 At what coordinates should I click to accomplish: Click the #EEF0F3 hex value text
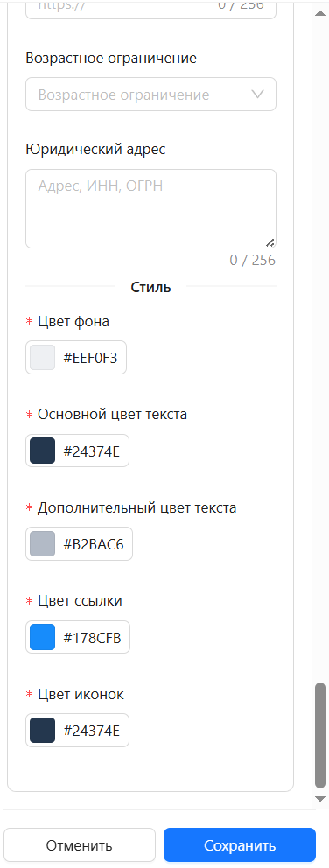coord(90,358)
